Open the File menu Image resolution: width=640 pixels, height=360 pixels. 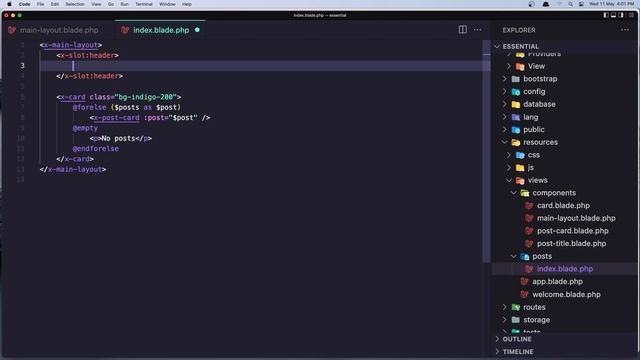coord(40,4)
